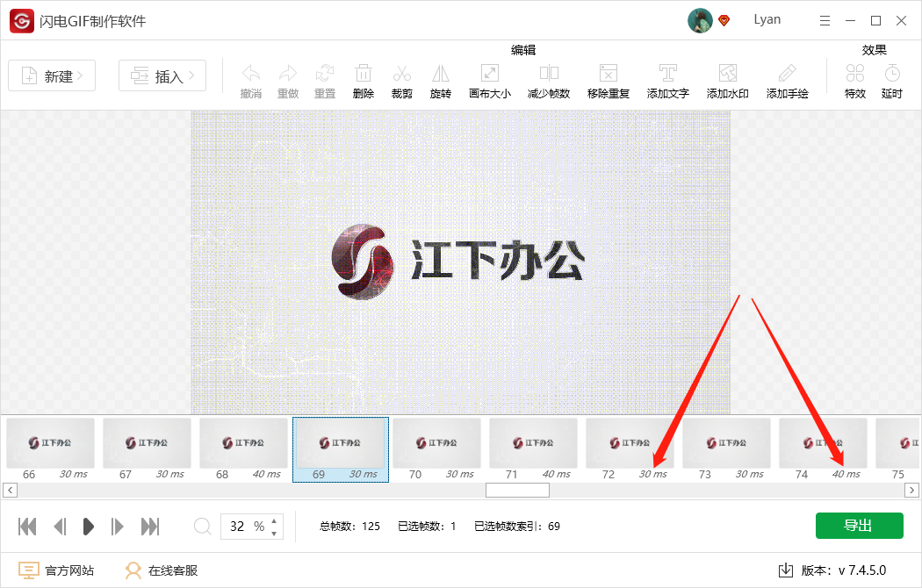Expand the 插入 insert dropdown

click(162, 75)
